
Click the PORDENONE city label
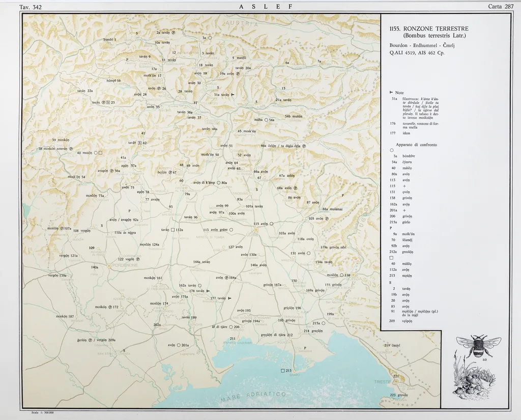(127, 265)
